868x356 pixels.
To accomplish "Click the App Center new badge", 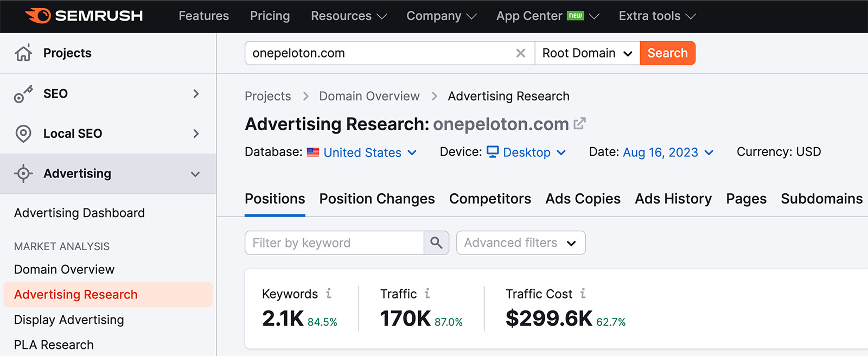I will 576,16.
